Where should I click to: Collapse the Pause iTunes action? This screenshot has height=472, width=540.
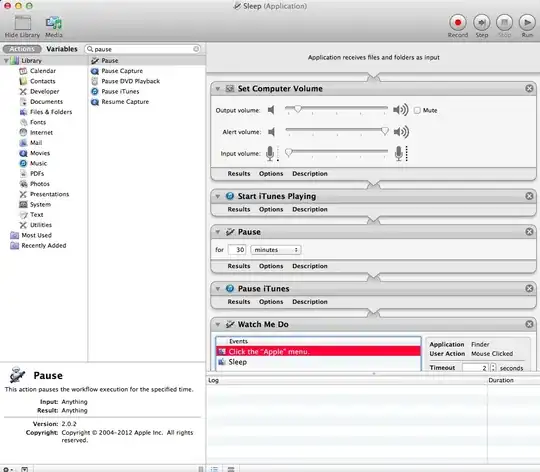(x=218, y=289)
